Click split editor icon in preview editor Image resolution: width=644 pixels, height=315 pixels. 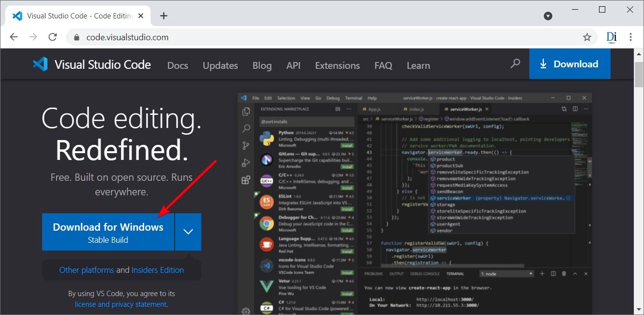[575, 110]
